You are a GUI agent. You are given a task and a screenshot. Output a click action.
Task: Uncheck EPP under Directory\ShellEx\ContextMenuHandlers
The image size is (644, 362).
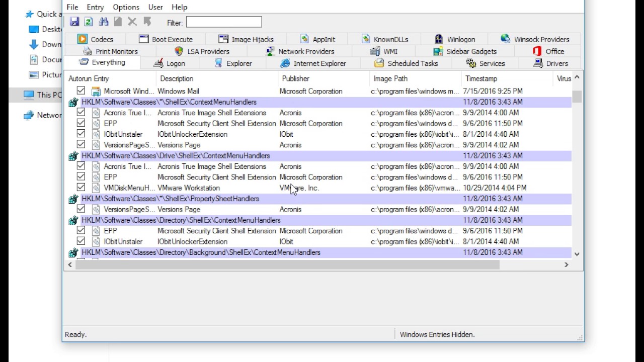tap(81, 231)
